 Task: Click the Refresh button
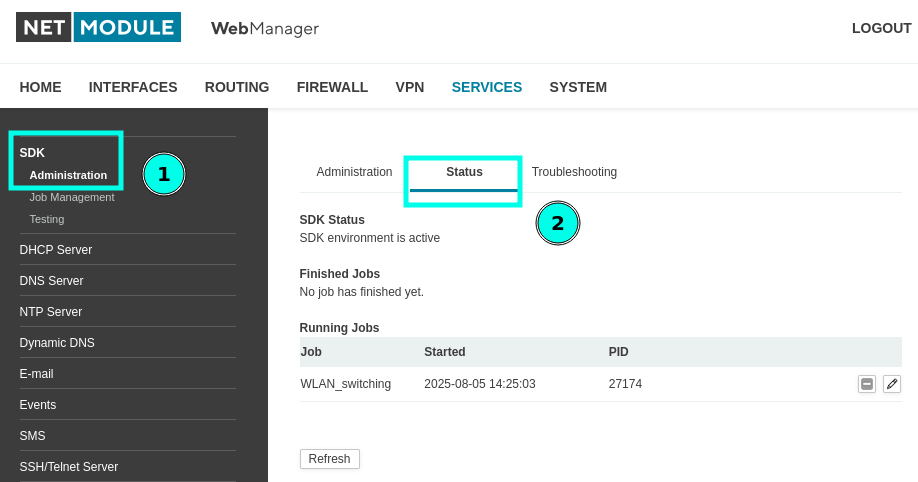pos(330,459)
